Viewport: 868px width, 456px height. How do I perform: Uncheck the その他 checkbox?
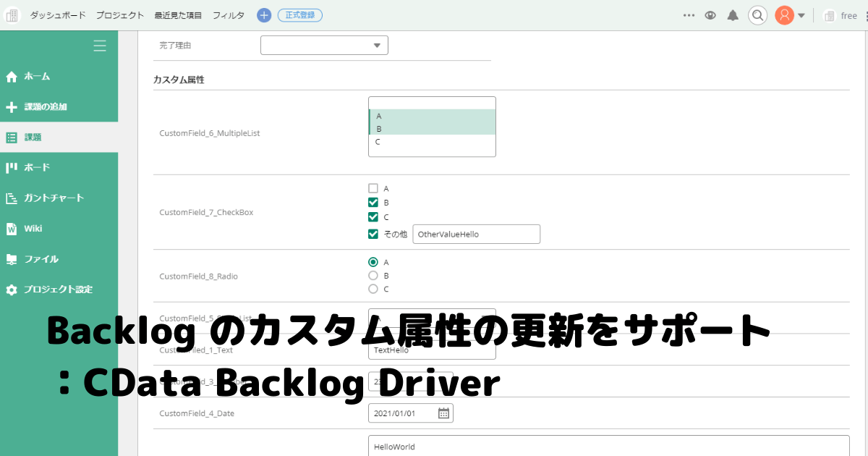pos(373,234)
